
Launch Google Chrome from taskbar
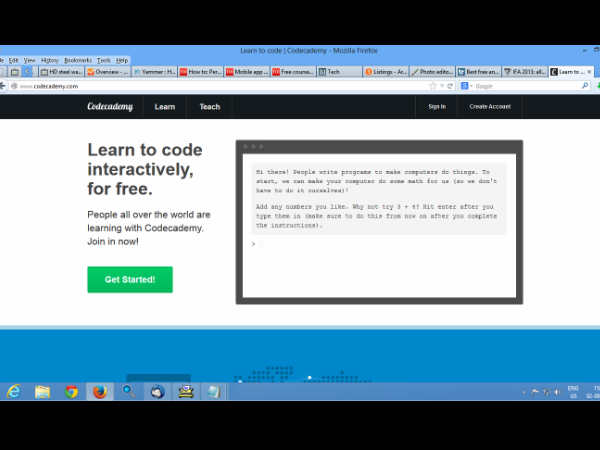coord(71,391)
